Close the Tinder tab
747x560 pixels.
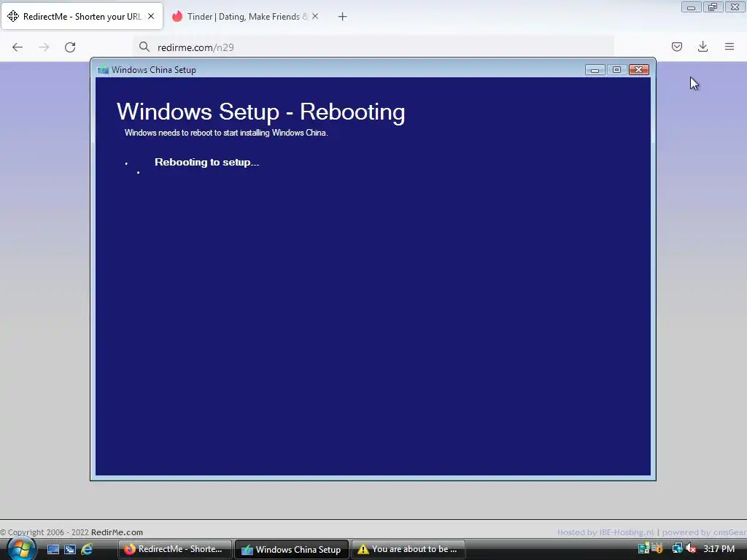pos(315,16)
